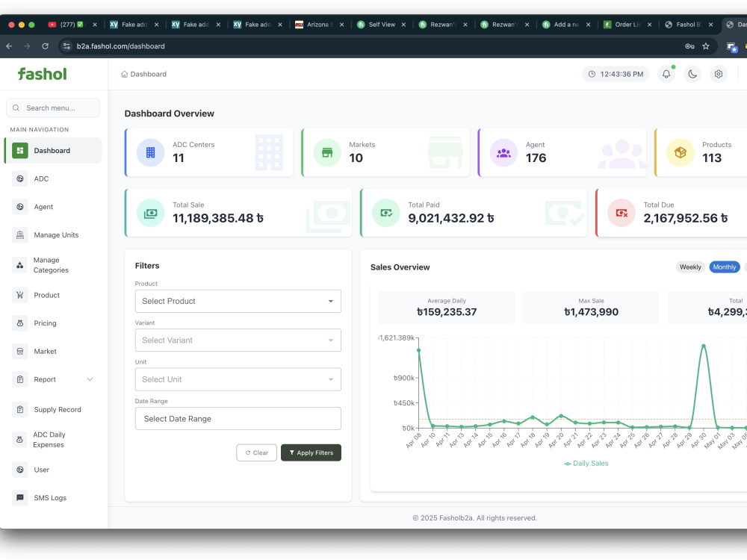Go to Supply Record page
The width and height of the screenshot is (747, 560).
(58, 409)
